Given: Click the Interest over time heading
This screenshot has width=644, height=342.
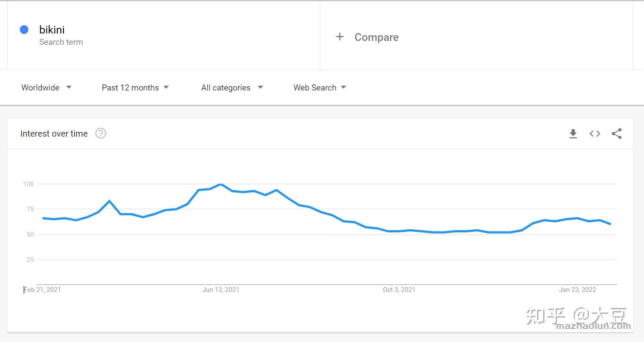Looking at the screenshot, I should click(54, 134).
